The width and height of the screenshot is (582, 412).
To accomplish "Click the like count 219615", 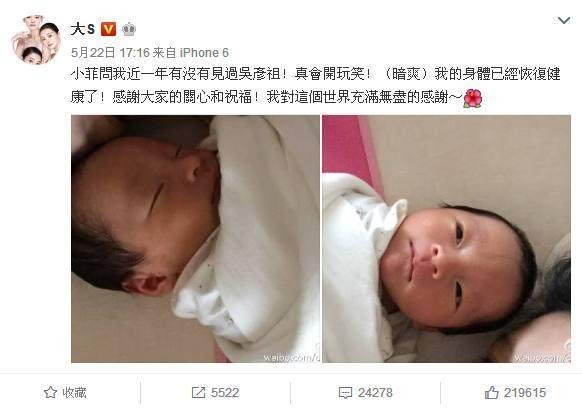I will pos(525,392).
